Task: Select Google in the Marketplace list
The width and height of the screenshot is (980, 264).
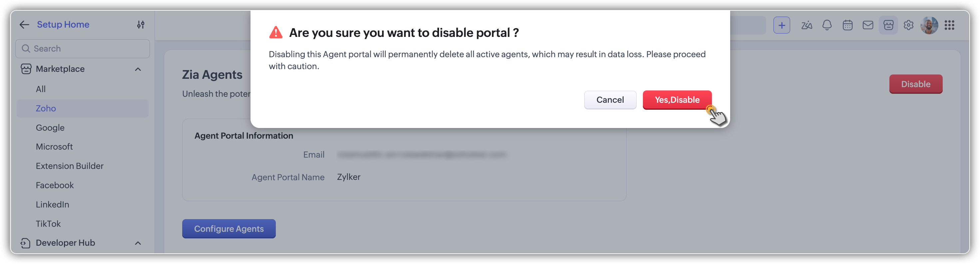Action: coord(50,128)
